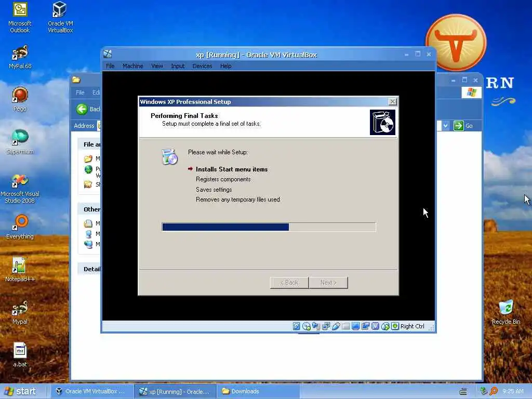Click the recording indicator icon in VirtualBox status bar

pos(365,326)
